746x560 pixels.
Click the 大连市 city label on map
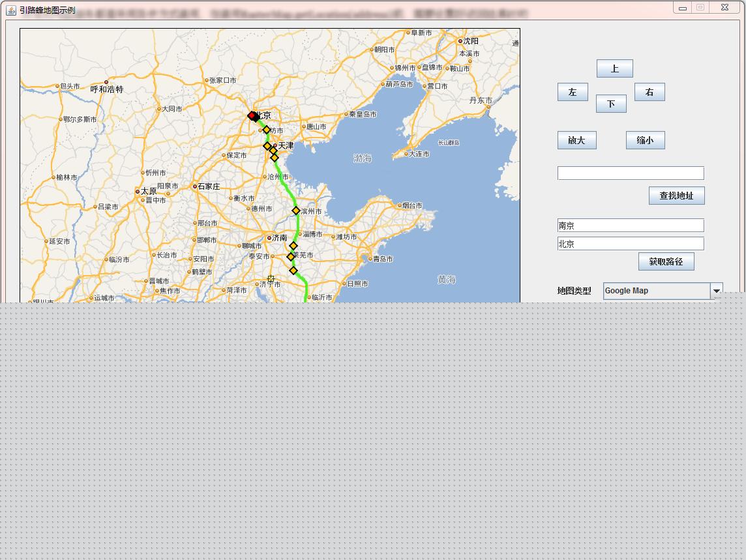point(419,154)
